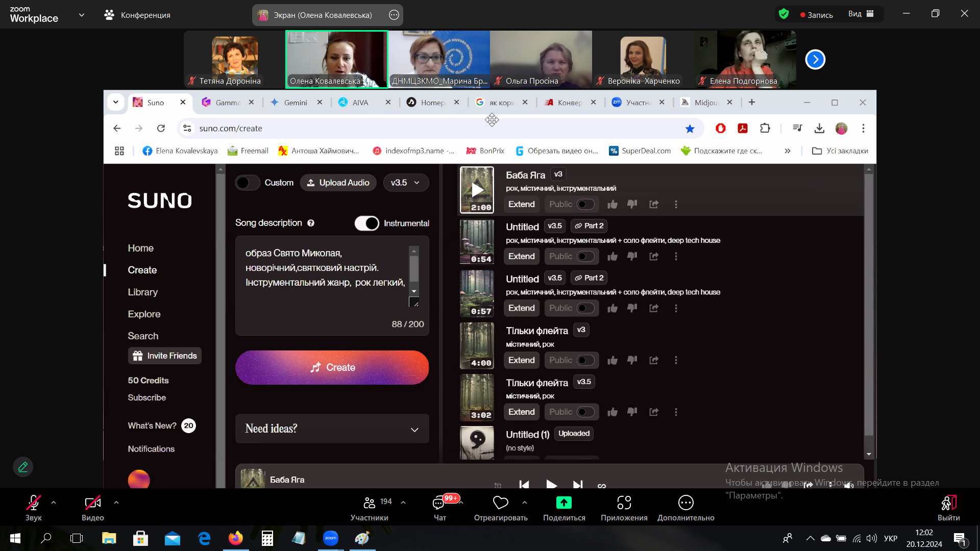Share the first Untitled Part 2 track
The image size is (980, 551).
pyautogui.click(x=654, y=257)
